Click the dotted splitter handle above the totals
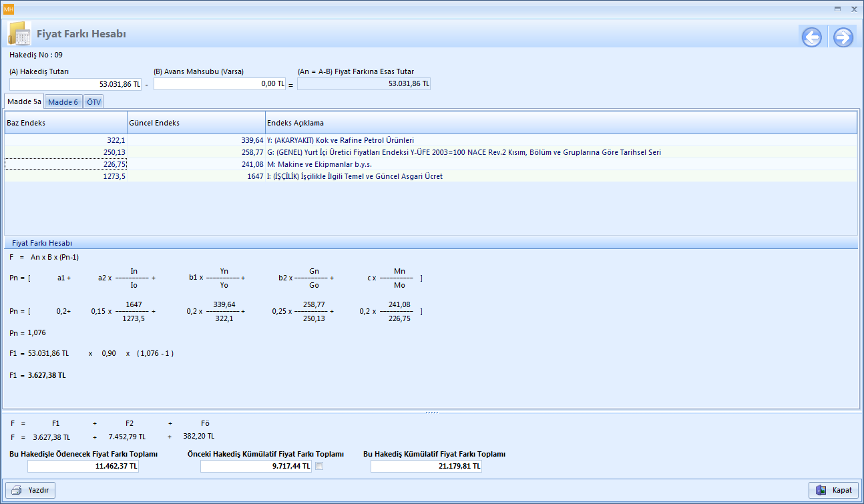Image resolution: width=864 pixels, height=504 pixels. point(431,413)
